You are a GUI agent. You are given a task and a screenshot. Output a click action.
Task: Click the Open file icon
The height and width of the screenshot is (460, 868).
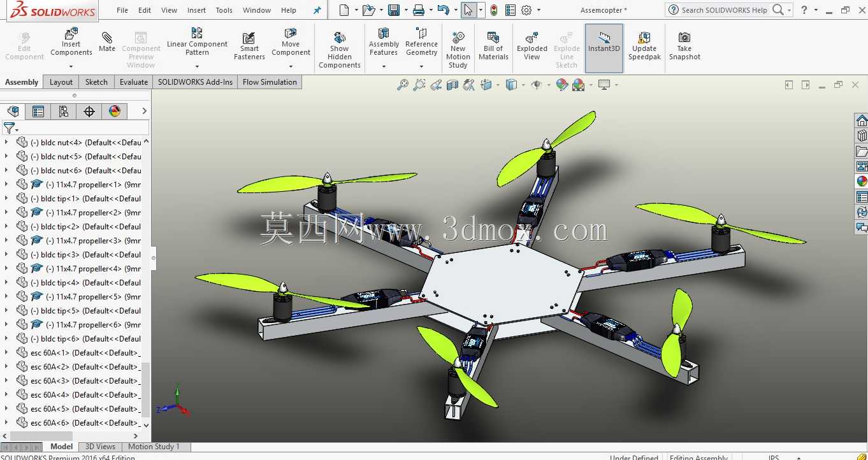click(x=368, y=10)
